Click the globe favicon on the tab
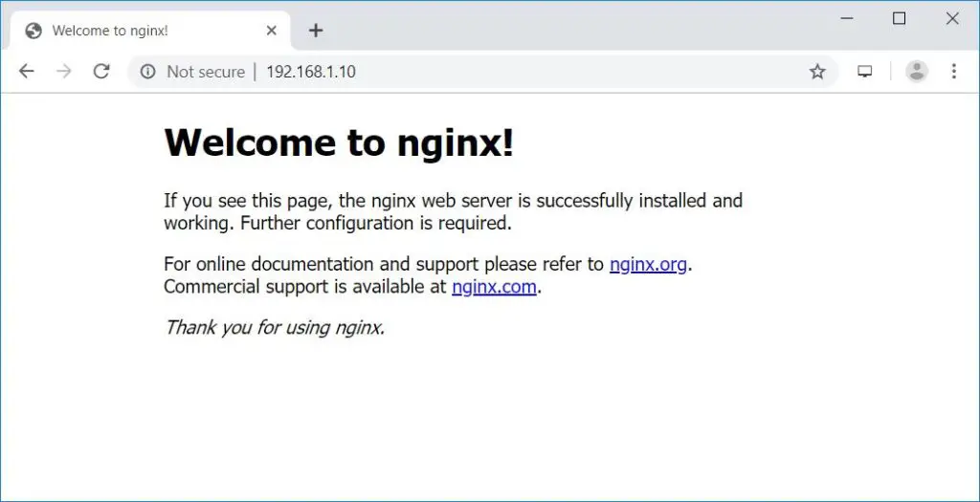The image size is (980, 502). coord(33,32)
